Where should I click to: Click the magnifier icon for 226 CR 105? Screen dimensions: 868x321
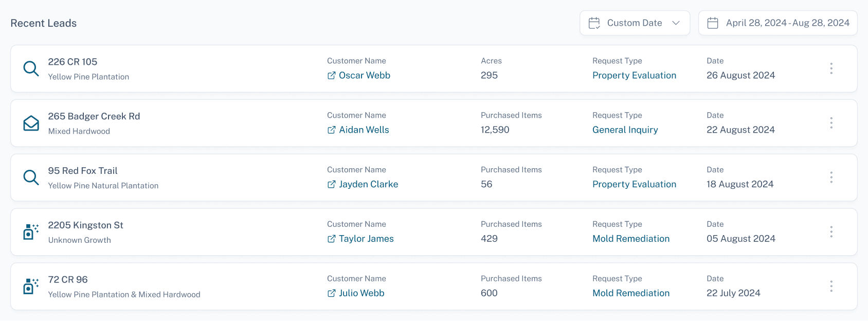[31, 68]
